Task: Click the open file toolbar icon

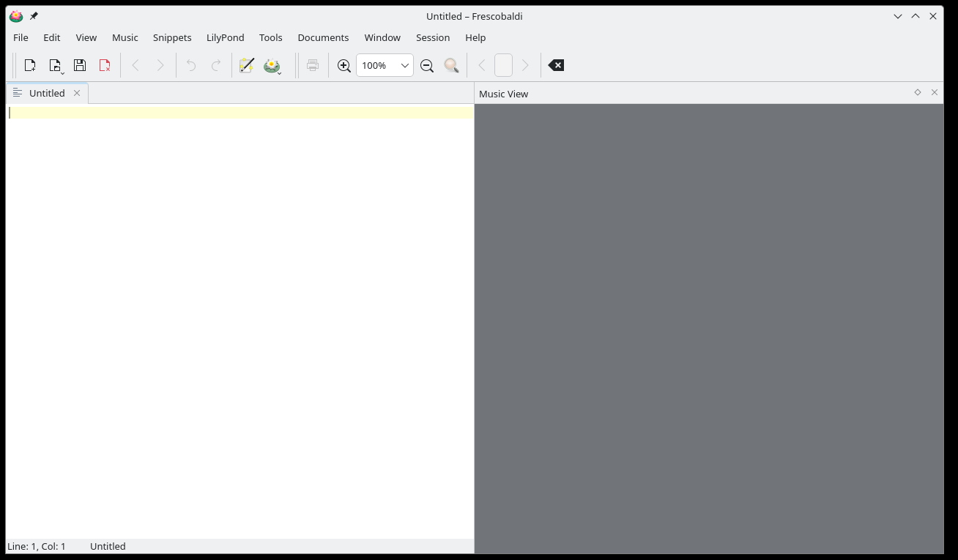Action: click(x=55, y=65)
